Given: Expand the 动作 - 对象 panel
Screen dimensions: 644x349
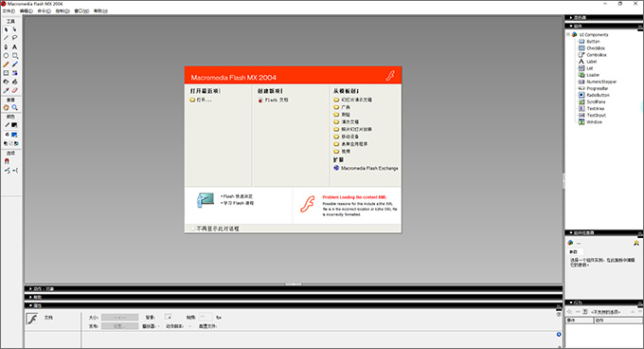Looking at the screenshot, I should coord(30,289).
